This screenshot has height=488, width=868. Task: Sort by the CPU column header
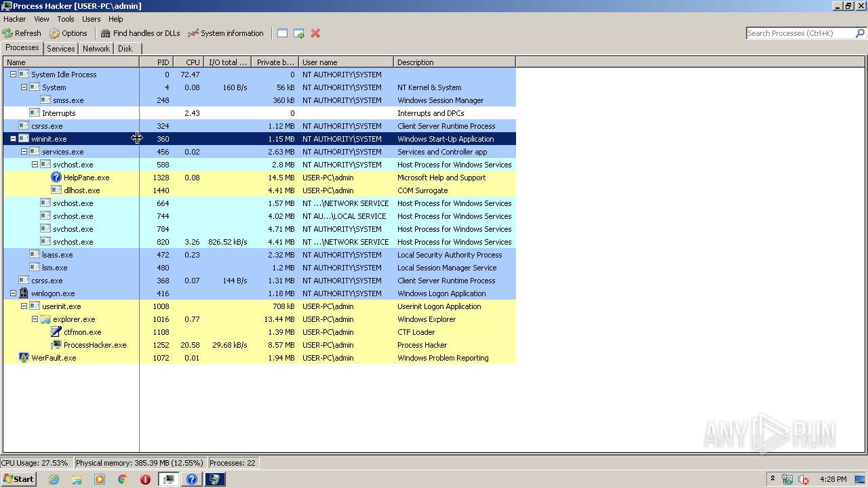click(x=189, y=62)
